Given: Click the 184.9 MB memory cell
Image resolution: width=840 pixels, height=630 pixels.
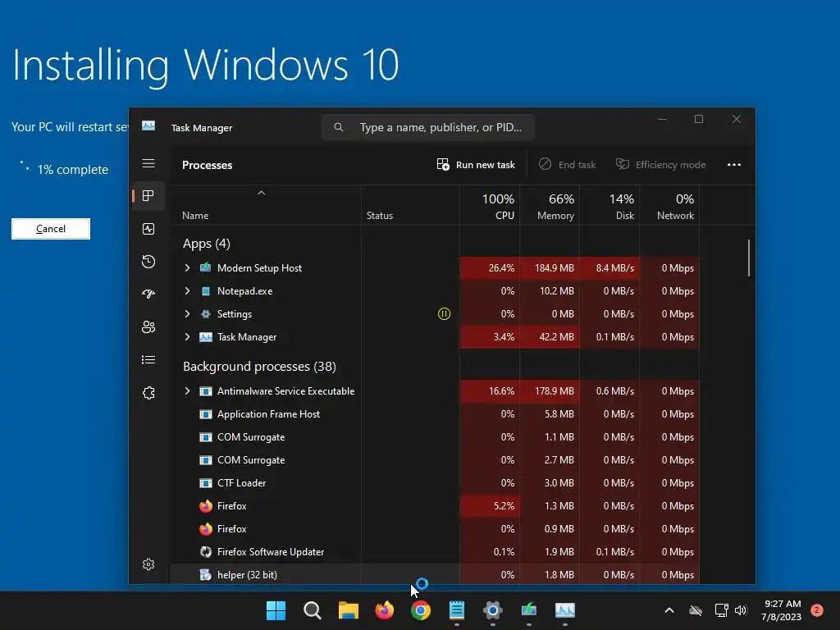Looking at the screenshot, I should (x=550, y=268).
